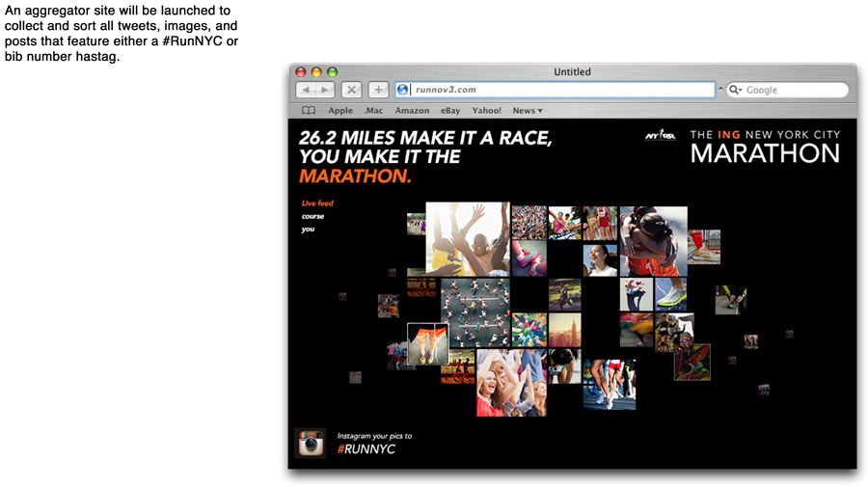This screenshot has width=868, height=487.
Task: Open the Empire State Building skyline photo
Action: tap(564, 330)
